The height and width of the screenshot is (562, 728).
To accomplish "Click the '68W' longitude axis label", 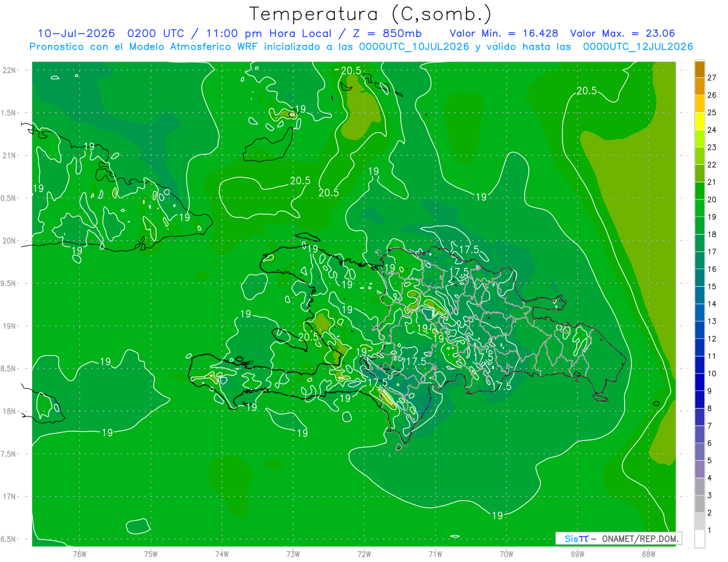I will [x=649, y=554].
